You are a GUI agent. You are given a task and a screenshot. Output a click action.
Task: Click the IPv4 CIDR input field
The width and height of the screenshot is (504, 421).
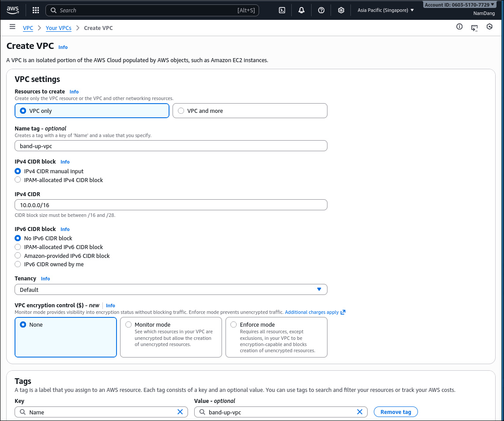171,205
